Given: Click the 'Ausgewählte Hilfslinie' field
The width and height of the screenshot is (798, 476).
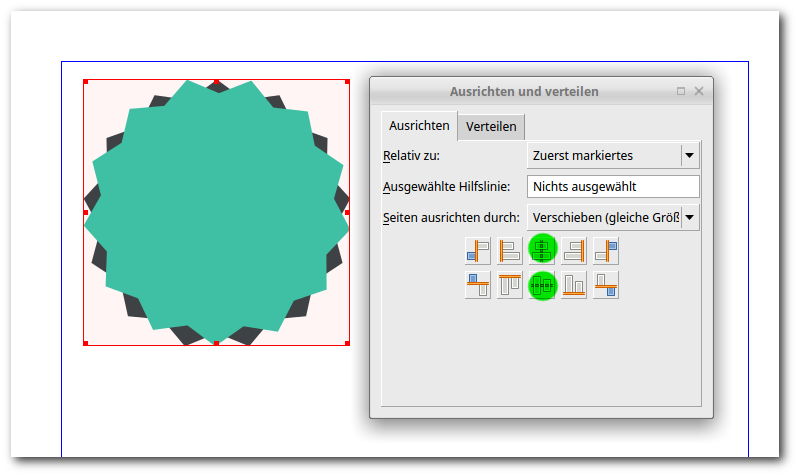Looking at the screenshot, I should click(x=612, y=186).
